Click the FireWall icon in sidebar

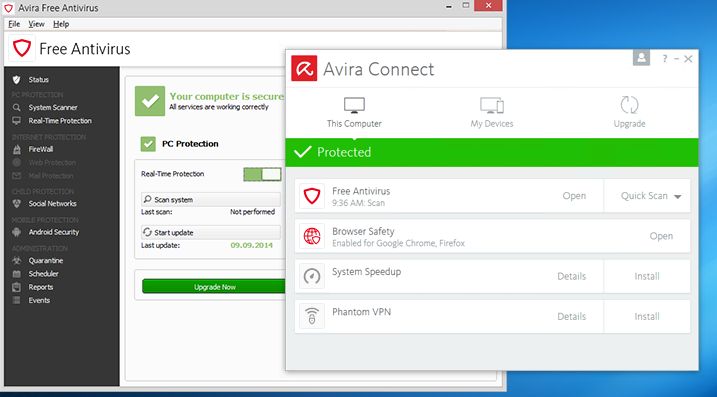[x=16, y=149]
